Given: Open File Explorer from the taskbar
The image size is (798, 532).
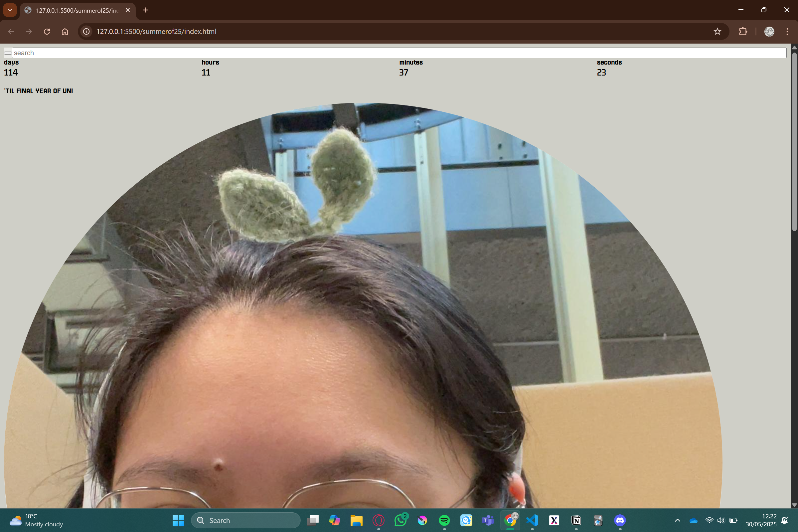Looking at the screenshot, I should point(357,520).
